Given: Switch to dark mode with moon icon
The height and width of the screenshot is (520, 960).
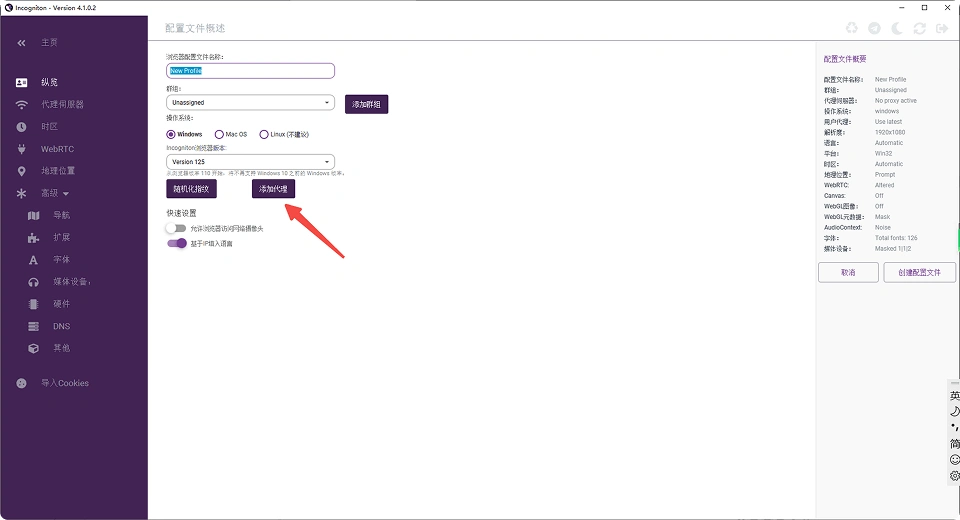Looking at the screenshot, I should point(897,29).
